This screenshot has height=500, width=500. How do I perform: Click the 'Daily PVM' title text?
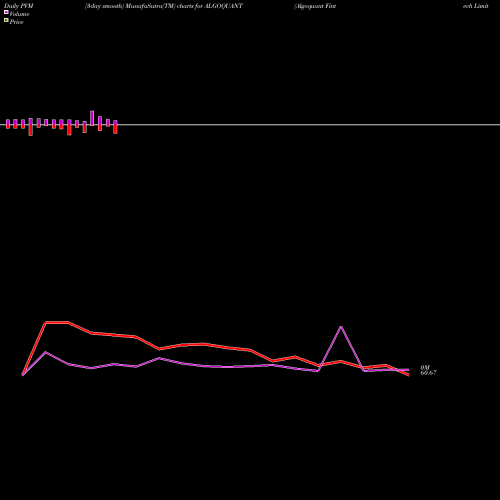(19, 6)
